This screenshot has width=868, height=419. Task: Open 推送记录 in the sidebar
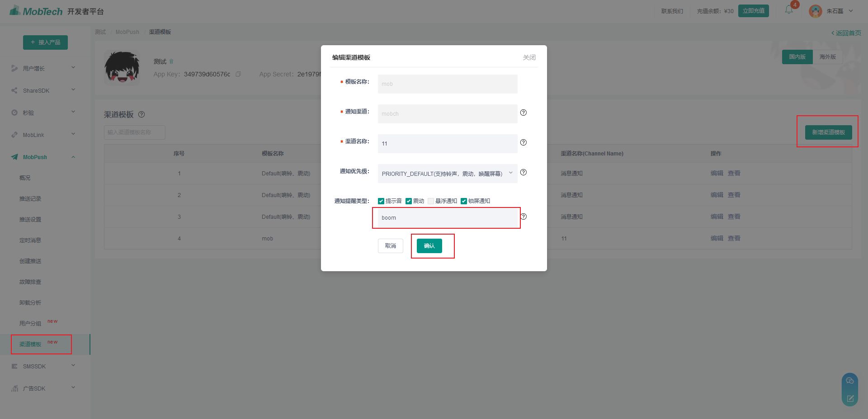(x=30, y=199)
